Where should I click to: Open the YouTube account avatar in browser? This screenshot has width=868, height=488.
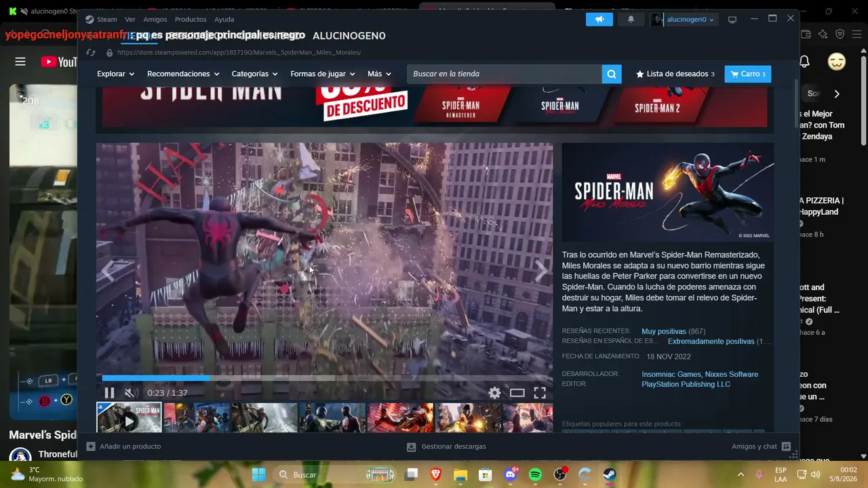click(837, 62)
